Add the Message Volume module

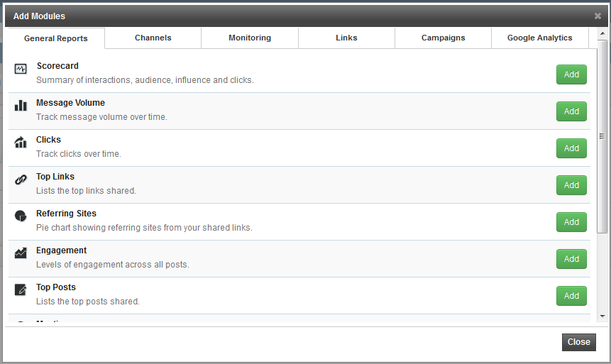click(x=571, y=111)
